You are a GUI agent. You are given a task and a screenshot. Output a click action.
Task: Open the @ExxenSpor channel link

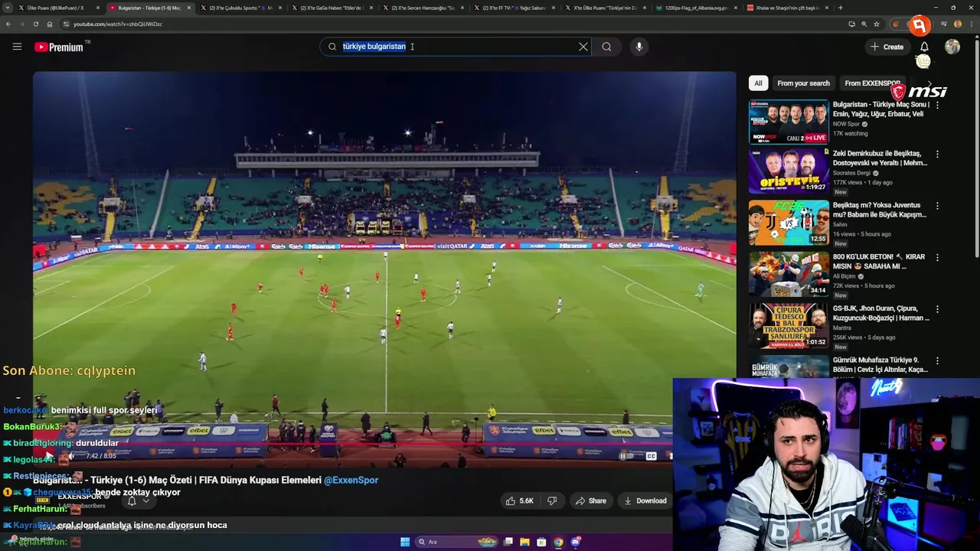tap(351, 480)
